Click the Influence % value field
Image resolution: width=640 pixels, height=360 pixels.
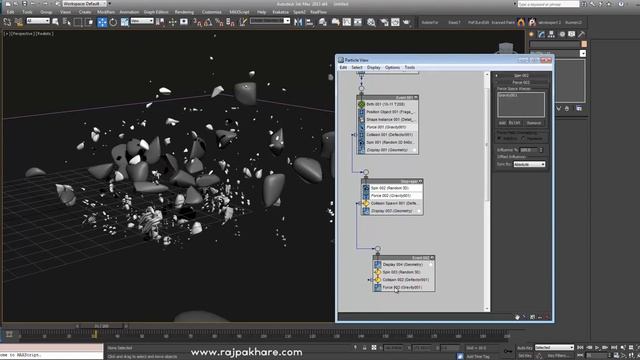pyautogui.click(x=529, y=150)
